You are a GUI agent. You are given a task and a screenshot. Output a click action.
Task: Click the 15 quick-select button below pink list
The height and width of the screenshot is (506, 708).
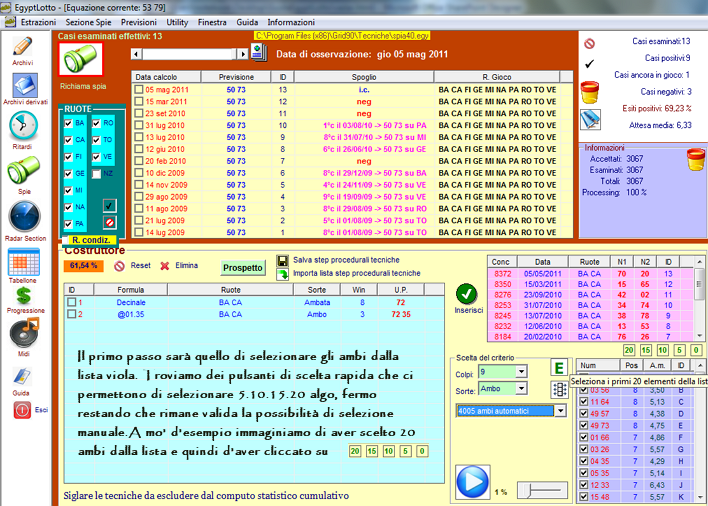click(x=646, y=350)
